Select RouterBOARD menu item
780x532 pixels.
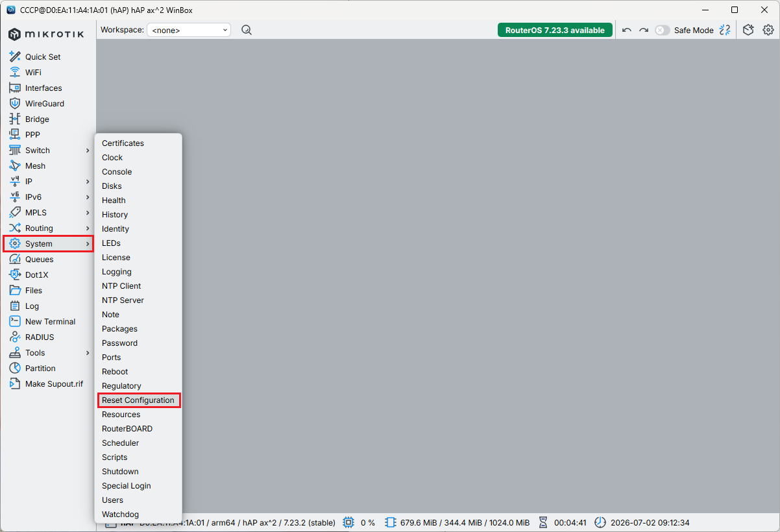pos(127,429)
